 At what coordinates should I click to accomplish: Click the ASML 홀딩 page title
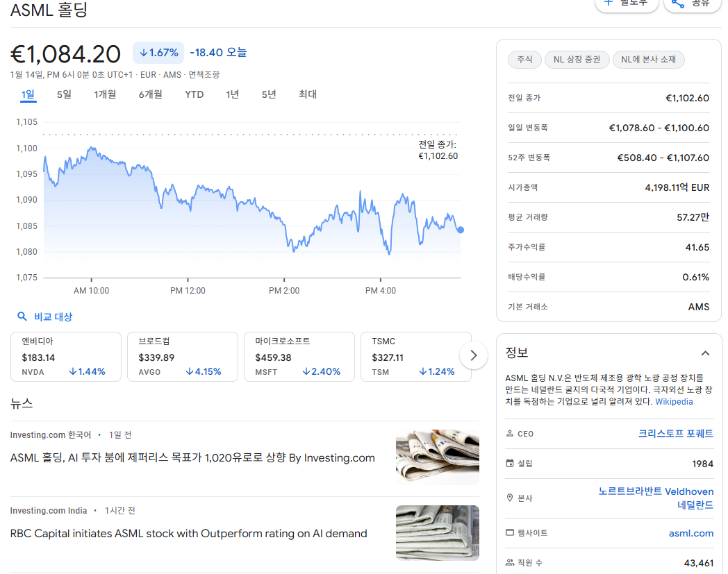click(x=49, y=10)
